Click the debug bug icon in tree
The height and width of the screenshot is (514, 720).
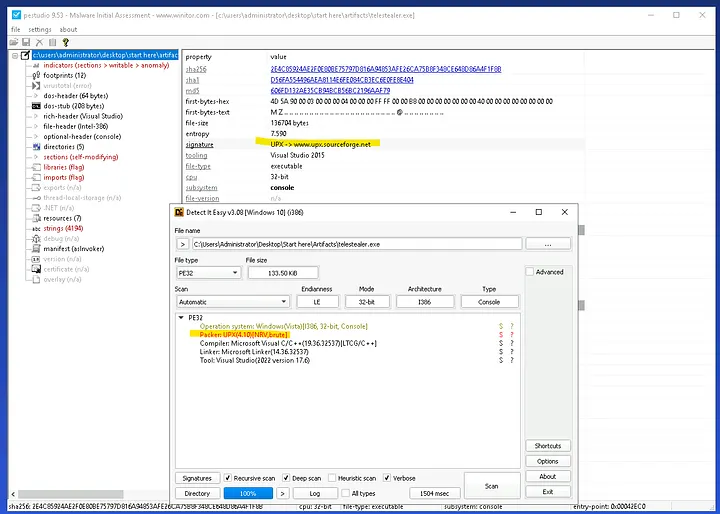click(x=36, y=239)
